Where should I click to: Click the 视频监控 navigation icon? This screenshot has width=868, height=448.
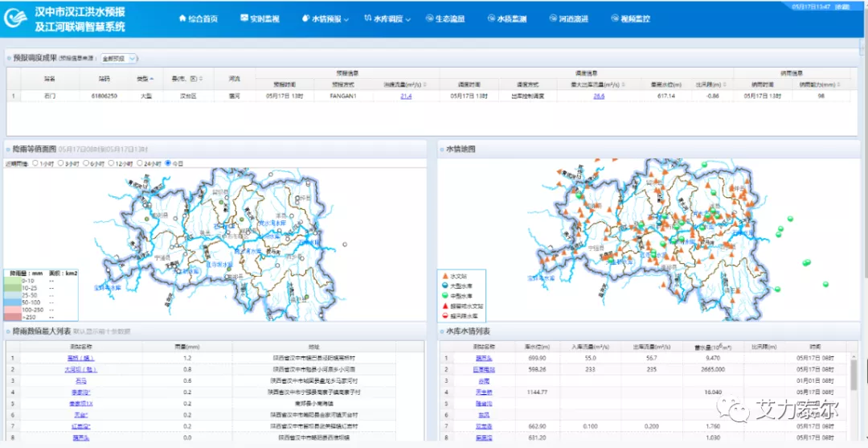(x=615, y=18)
